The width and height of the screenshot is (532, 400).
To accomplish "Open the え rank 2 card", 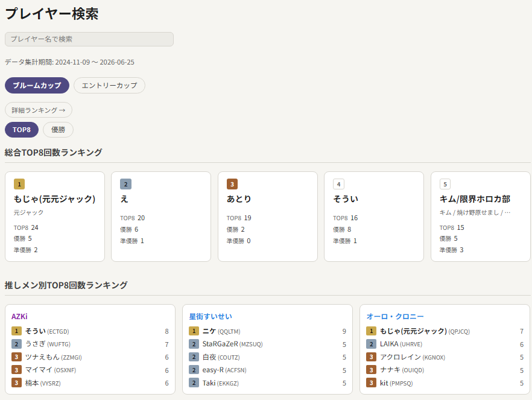I will (161, 217).
